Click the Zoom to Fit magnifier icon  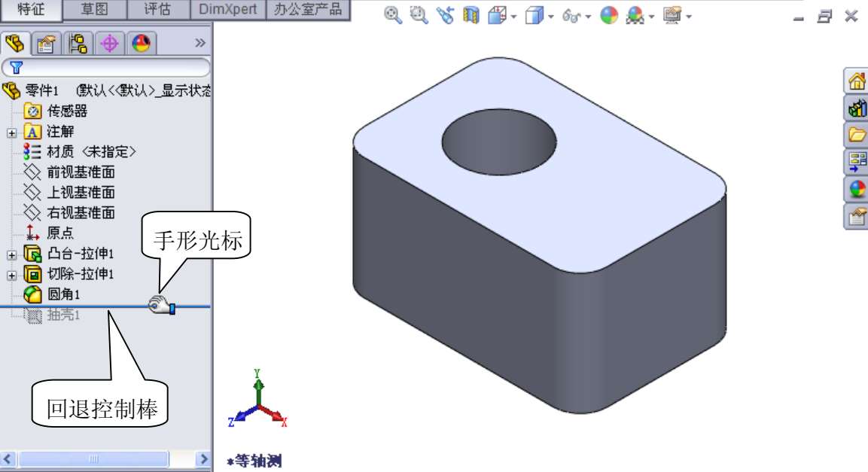click(392, 15)
